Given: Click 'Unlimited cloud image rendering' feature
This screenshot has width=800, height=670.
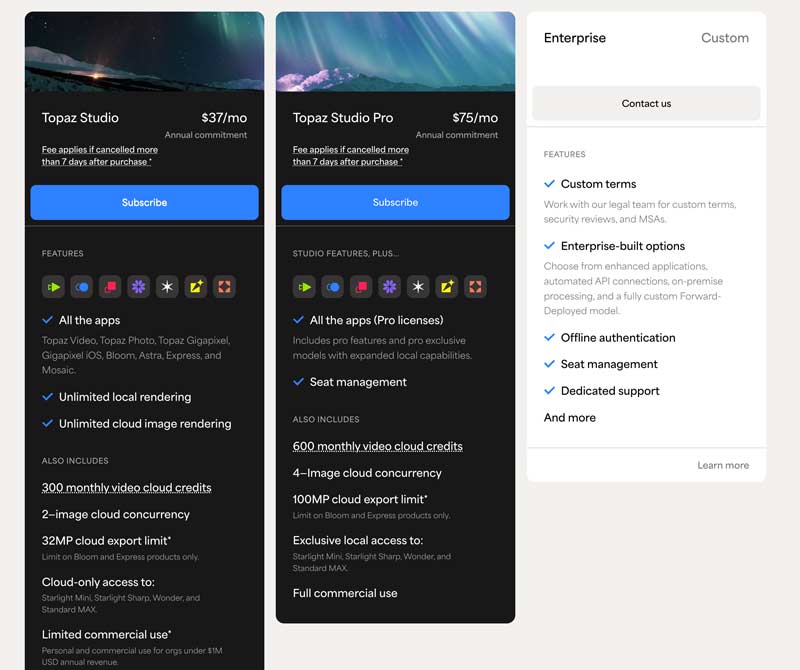Looking at the screenshot, I should click(x=145, y=424).
